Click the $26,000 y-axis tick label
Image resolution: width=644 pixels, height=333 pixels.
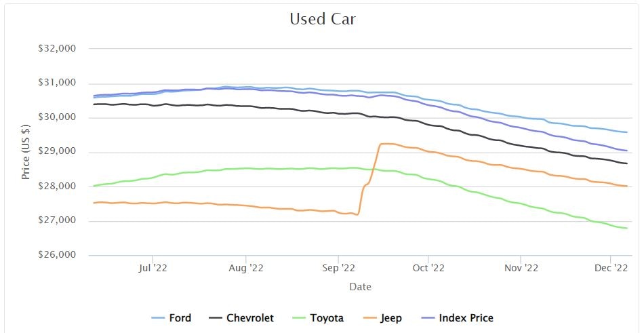tap(57, 256)
